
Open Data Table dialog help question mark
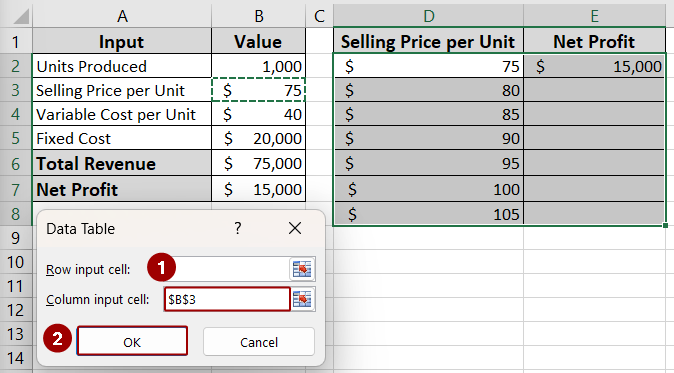click(238, 228)
